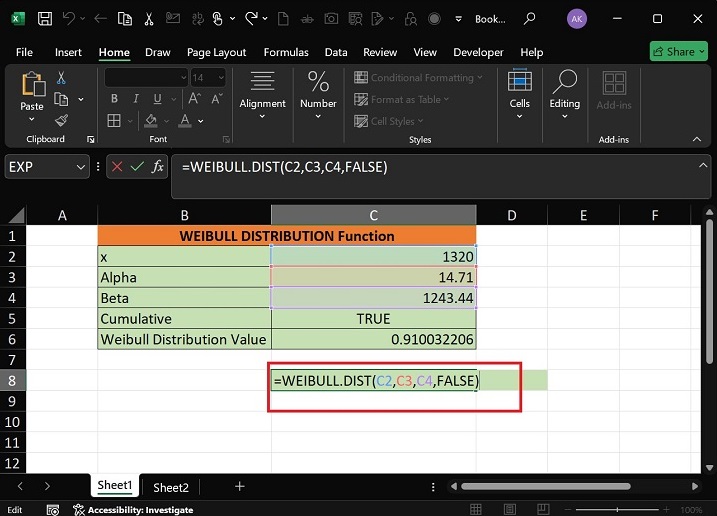Expand the Name Box dropdown arrow
717x516 pixels.
[x=81, y=167]
